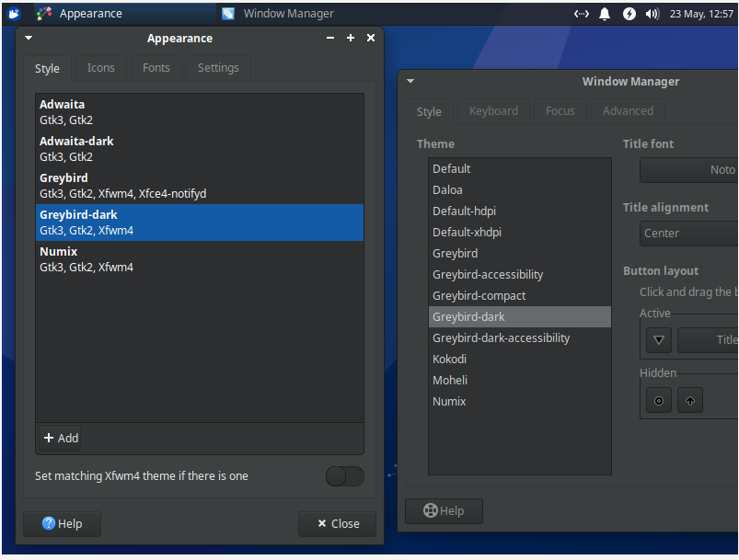Open the Keyboard tab in Window Manager
739x560 pixels.
493,110
